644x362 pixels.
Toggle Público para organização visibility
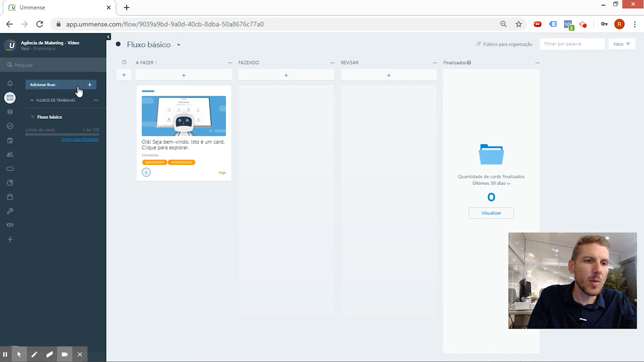(504, 44)
